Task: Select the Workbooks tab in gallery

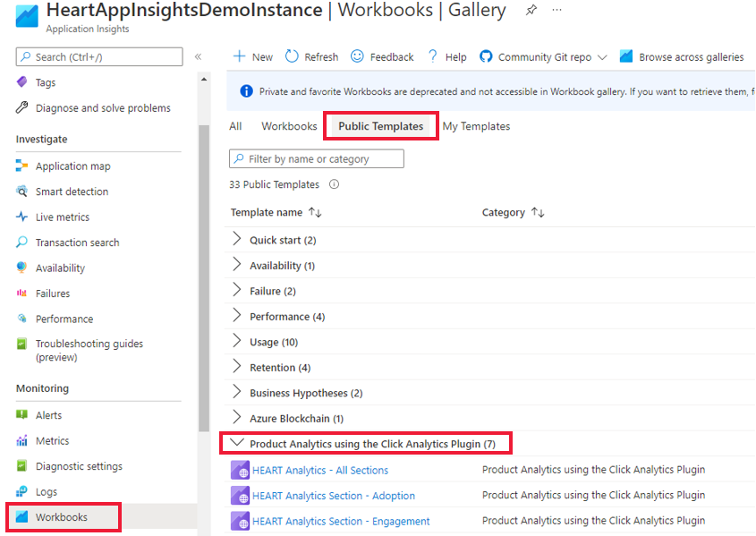Action: click(289, 126)
